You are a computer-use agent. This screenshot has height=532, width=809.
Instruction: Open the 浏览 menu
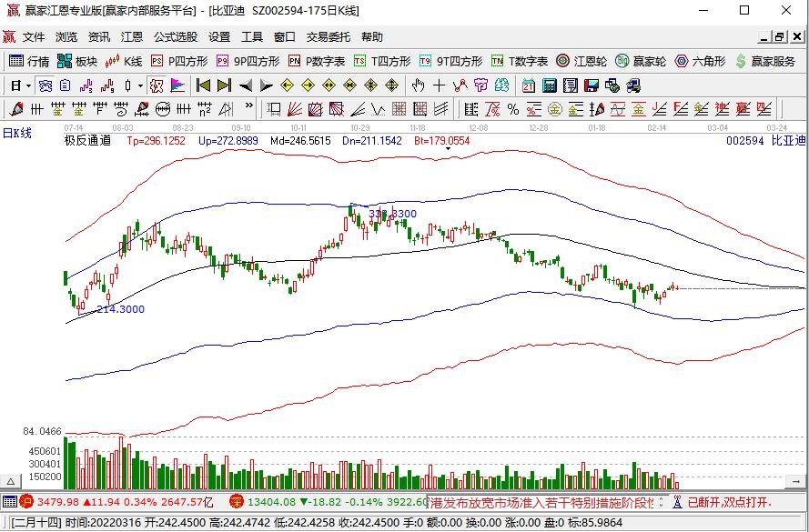pyautogui.click(x=66, y=36)
